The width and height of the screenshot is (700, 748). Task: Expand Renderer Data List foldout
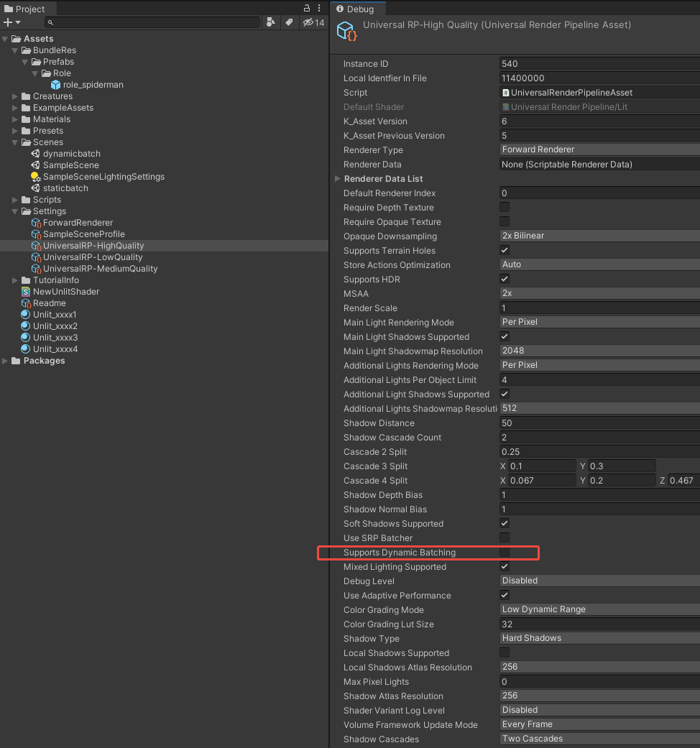point(338,178)
